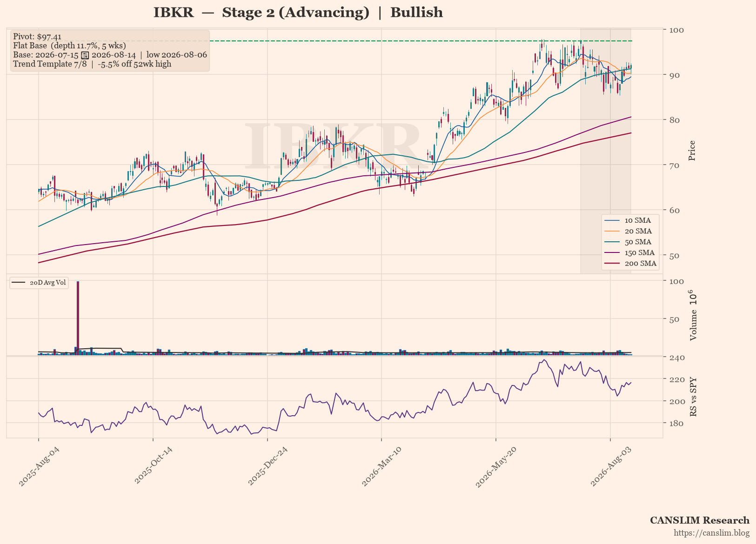Click the price axis tick label '60'
This screenshot has width=756, height=544.
coord(674,211)
